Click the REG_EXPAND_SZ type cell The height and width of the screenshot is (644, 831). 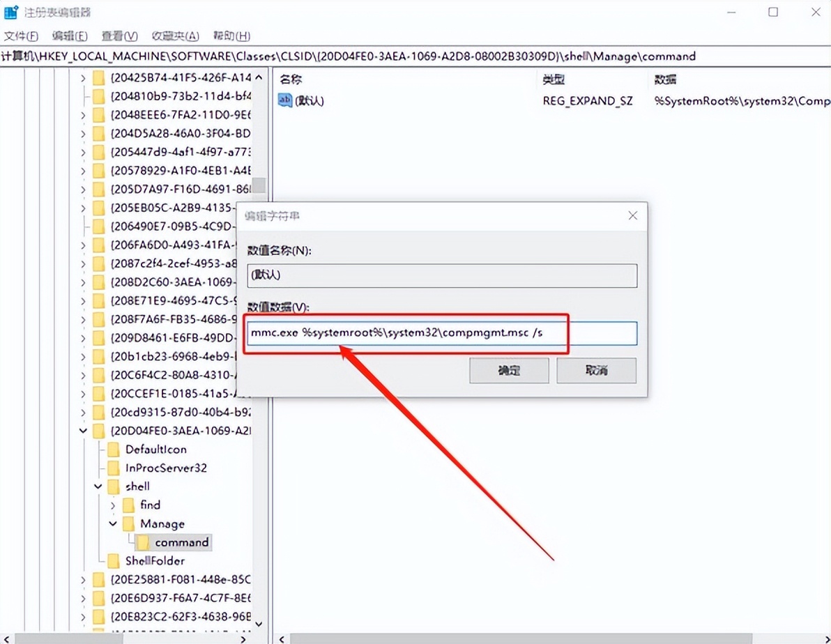[x=587, y=100]
